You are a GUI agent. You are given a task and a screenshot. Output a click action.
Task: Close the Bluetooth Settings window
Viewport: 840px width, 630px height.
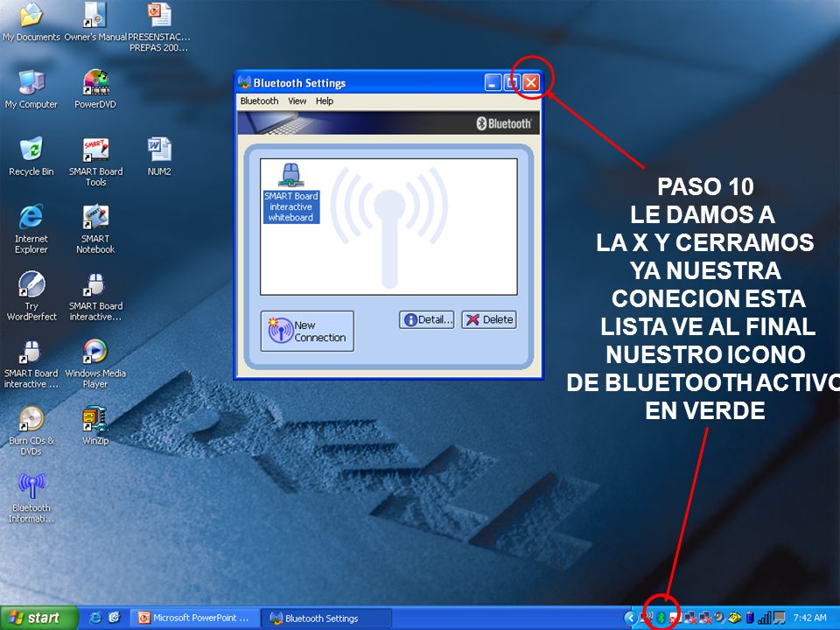coord(531,82)
